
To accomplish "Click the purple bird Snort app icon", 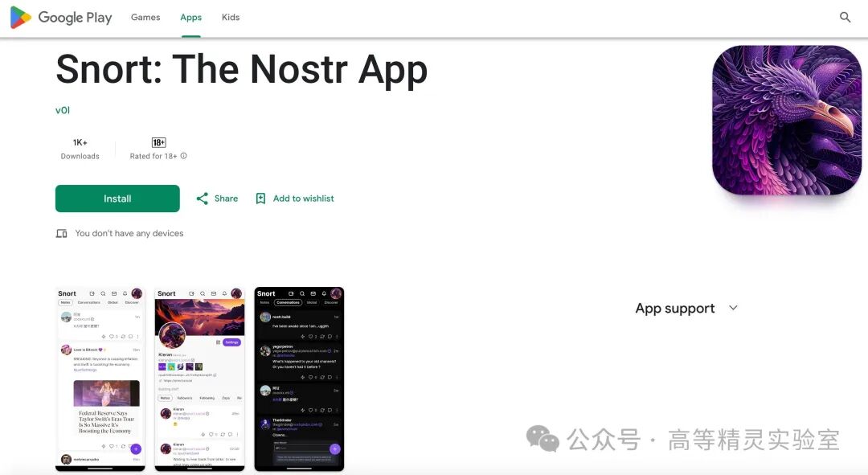I will [787, 120].
